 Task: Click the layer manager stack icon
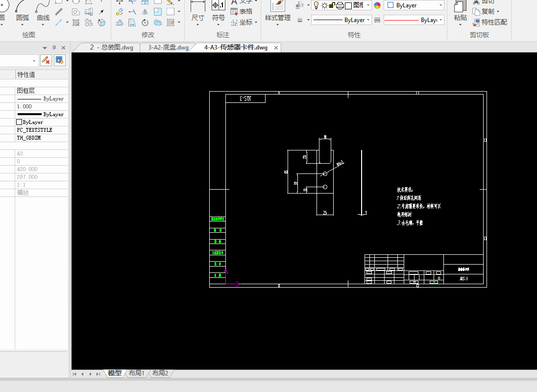coord(300,5)
